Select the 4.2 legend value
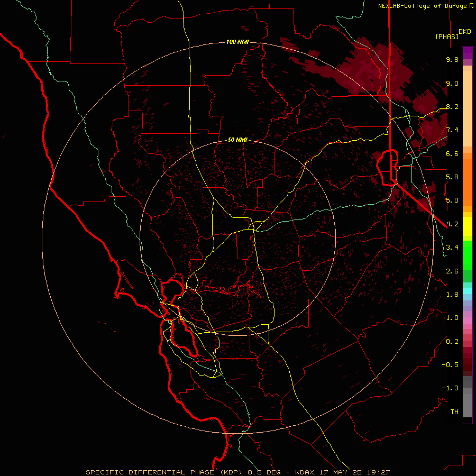The image size is (476, 476). 452,224
